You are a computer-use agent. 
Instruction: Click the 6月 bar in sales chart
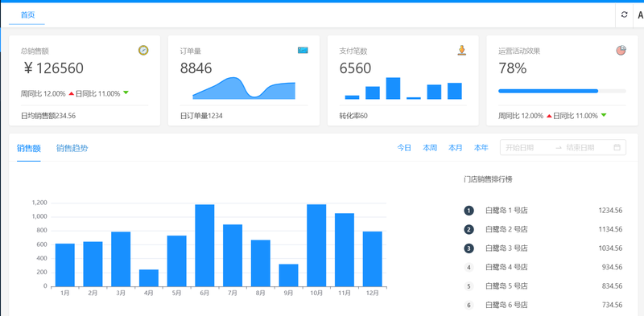click(x=204, y=245)
